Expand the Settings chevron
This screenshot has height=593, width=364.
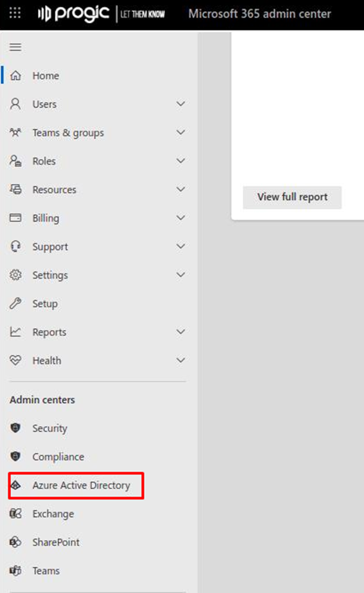click(x=181, y=275)
